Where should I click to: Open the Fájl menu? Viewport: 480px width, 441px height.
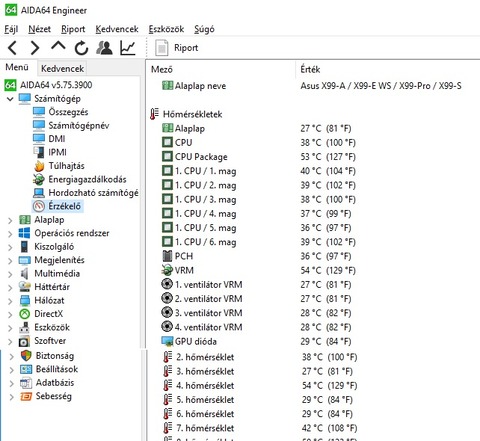click(11, 29)
